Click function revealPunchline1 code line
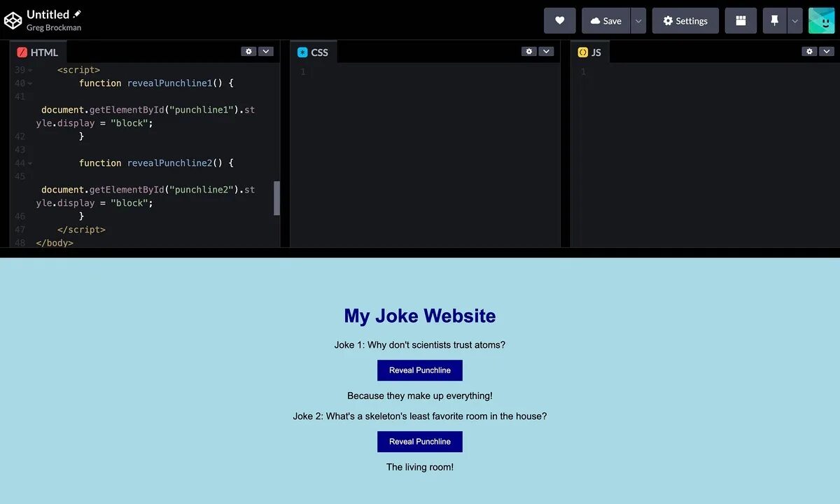840x504 pixels. tap(156, 83)
